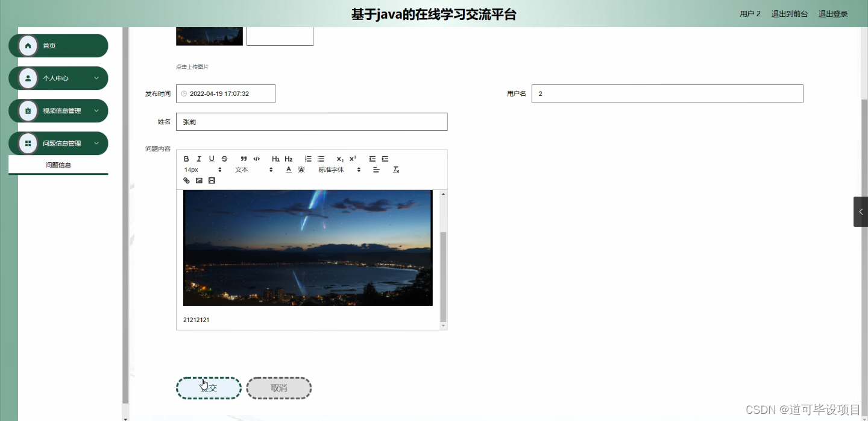868x421 pixels.
Task: Insert an image via editor toolbar
Action: click(199, 180)
